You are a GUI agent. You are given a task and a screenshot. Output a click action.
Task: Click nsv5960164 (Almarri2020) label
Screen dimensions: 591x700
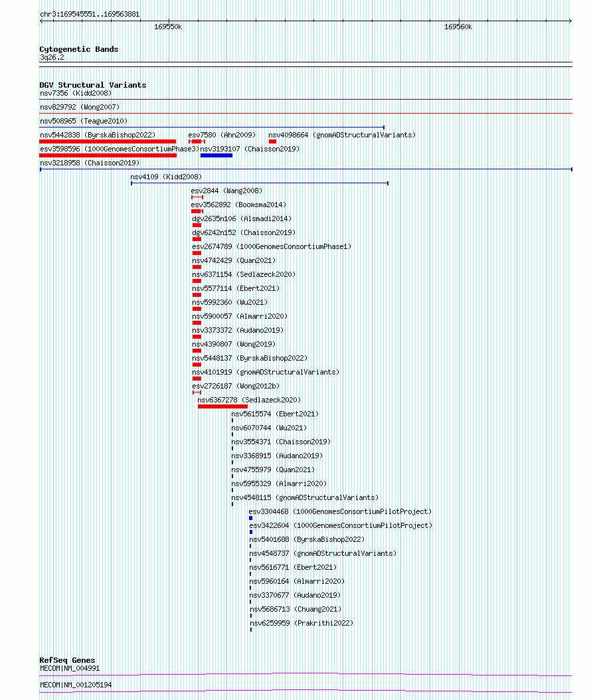pyautogui.click(x=297, y=581)
